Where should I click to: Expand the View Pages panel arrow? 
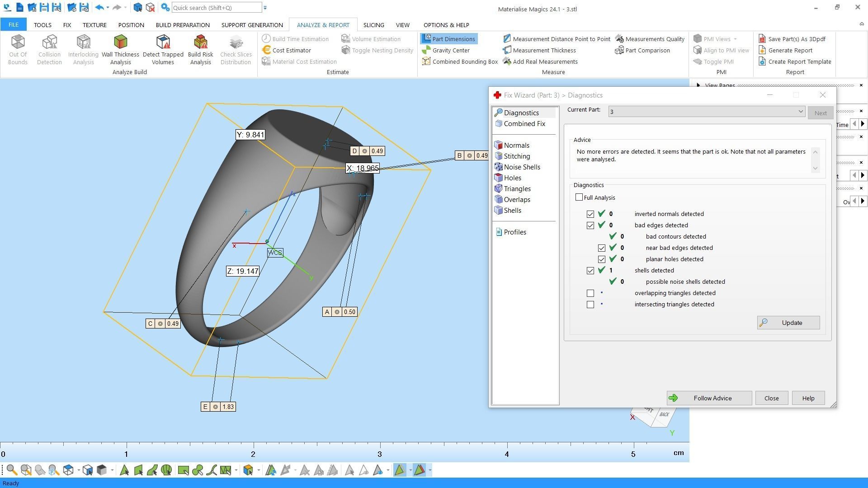698,85
